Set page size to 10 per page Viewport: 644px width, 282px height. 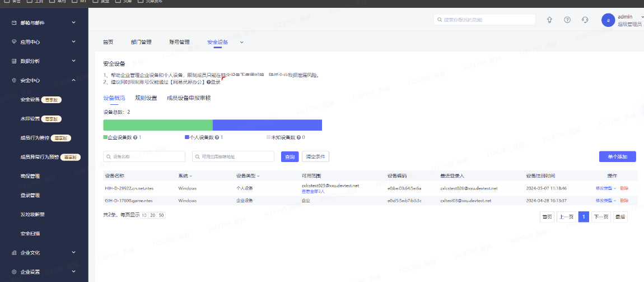click(144, 215)
